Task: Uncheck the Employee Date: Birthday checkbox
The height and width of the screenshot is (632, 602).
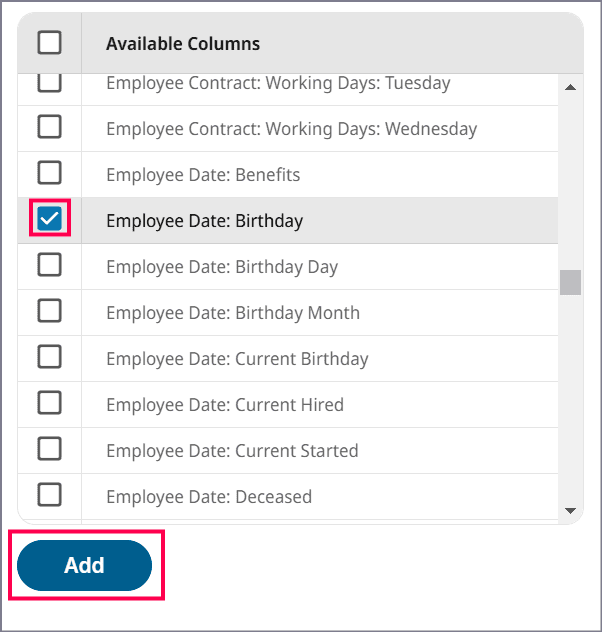Action: [x=49, y=219]
